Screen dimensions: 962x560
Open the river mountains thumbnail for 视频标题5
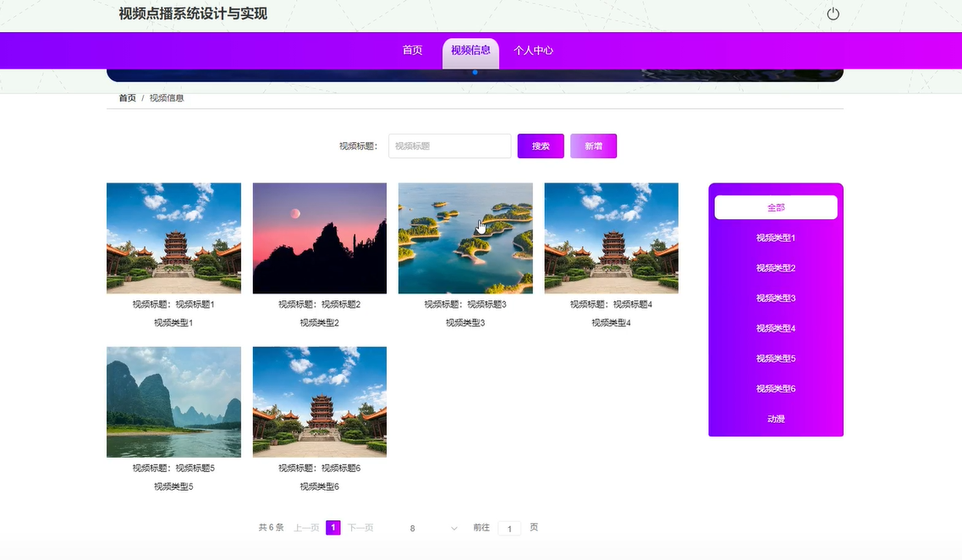click(x=173, y=402)
